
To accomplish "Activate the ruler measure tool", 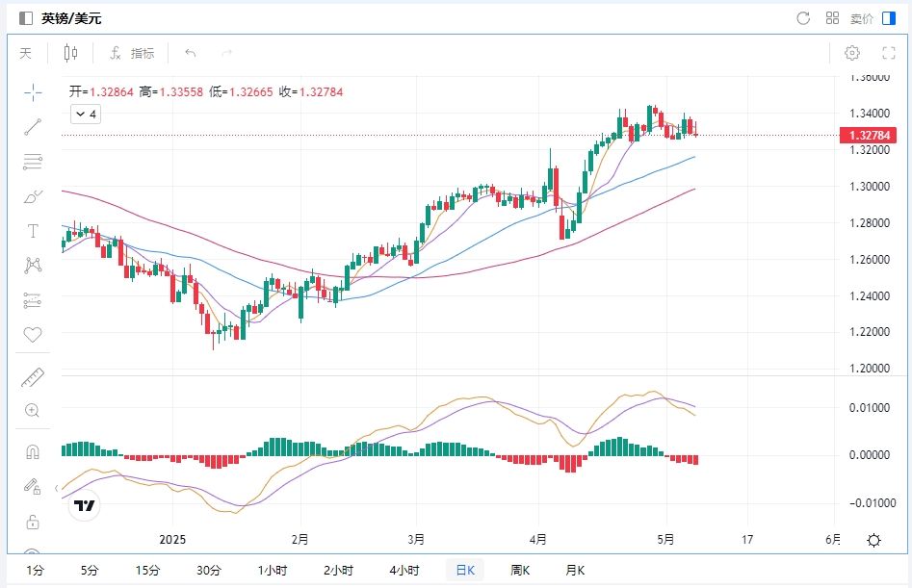I will click(x=33, y=376).
